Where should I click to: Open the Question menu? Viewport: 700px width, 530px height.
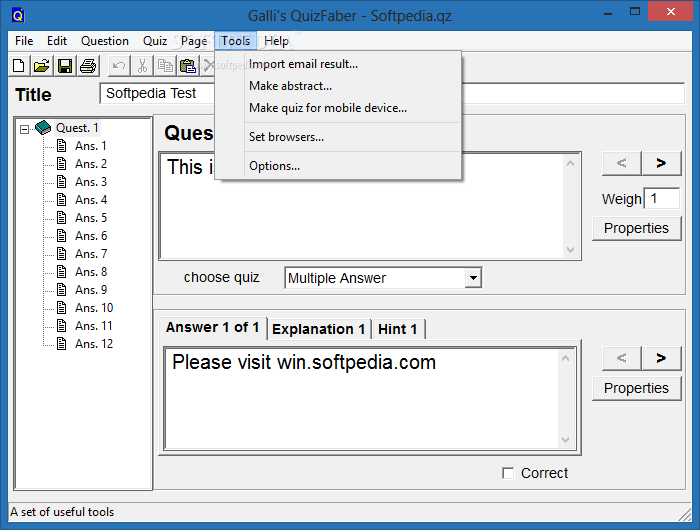click(105, 41)
